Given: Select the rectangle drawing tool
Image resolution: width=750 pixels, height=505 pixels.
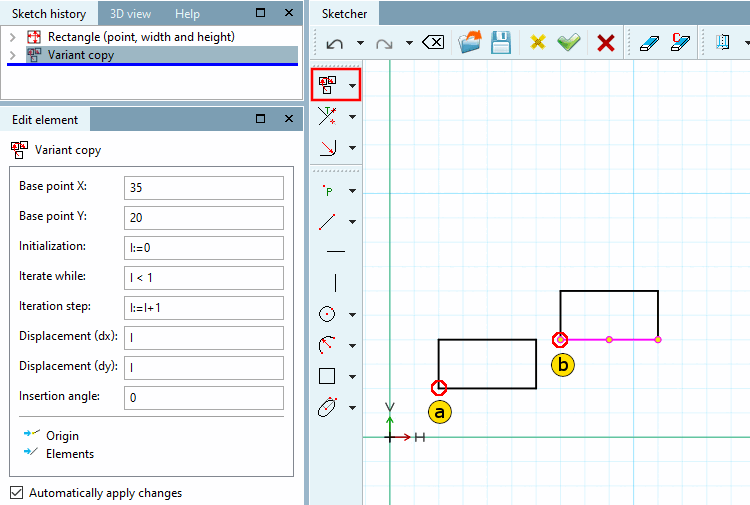Looking at the screenshot, I should click(x=327, y=376).
